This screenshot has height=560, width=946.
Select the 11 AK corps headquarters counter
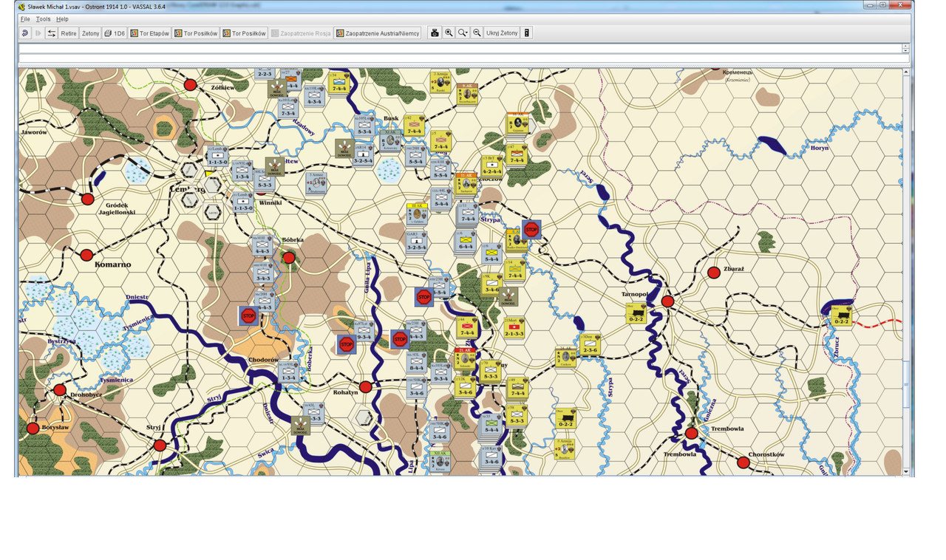click(466, 183)
